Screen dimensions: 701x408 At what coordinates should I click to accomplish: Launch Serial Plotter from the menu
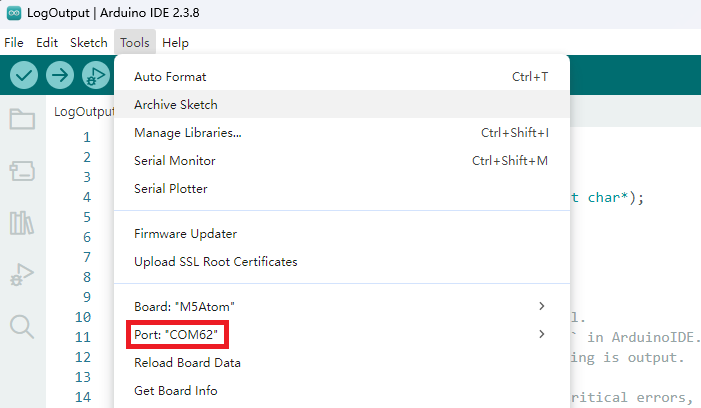point(170,188)
